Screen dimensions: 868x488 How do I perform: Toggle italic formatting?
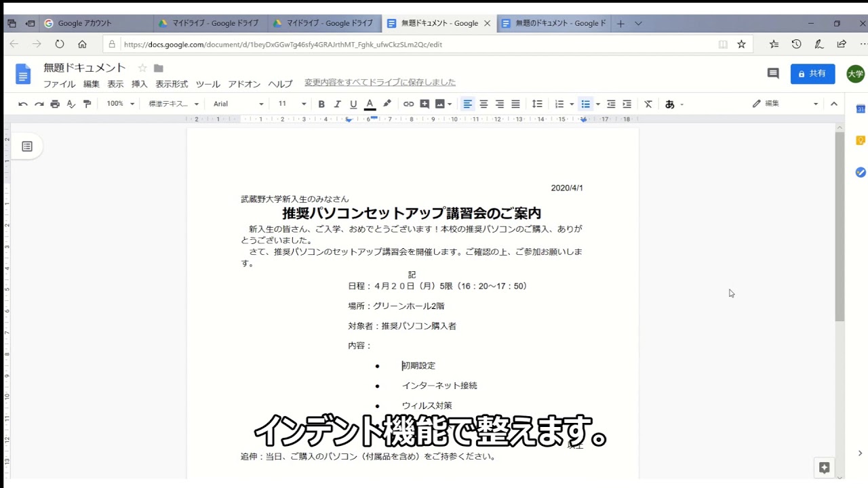click(338, 104)
